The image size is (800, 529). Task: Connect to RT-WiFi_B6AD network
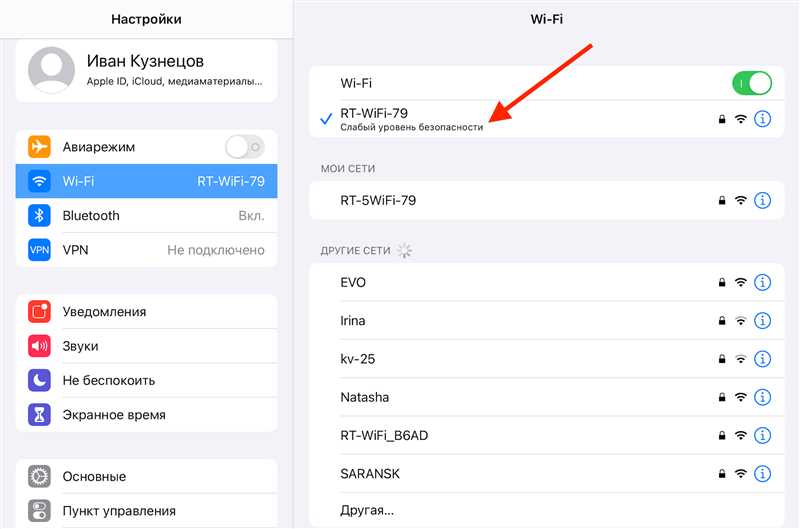point(546,436)
